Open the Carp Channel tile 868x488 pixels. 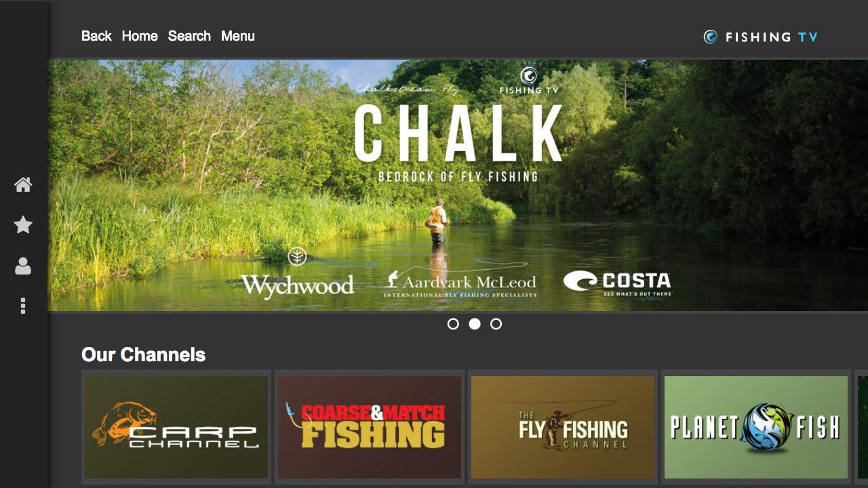176,427
